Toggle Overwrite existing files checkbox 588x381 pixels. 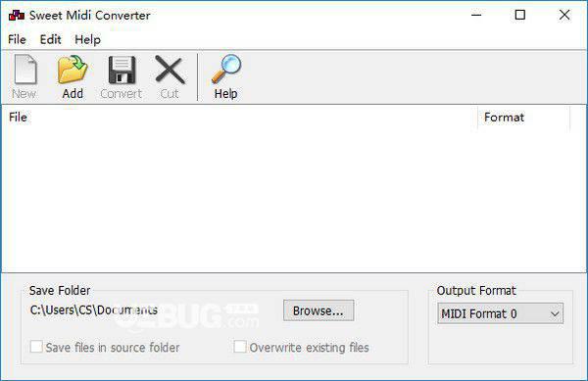240,347
